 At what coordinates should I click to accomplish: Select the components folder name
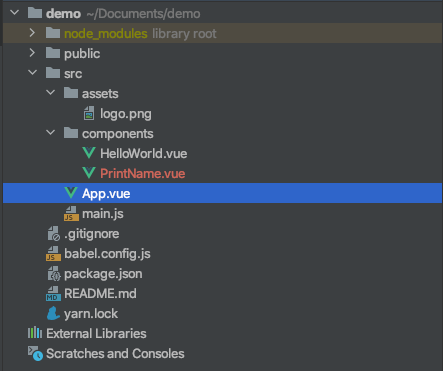click(118, 134)
